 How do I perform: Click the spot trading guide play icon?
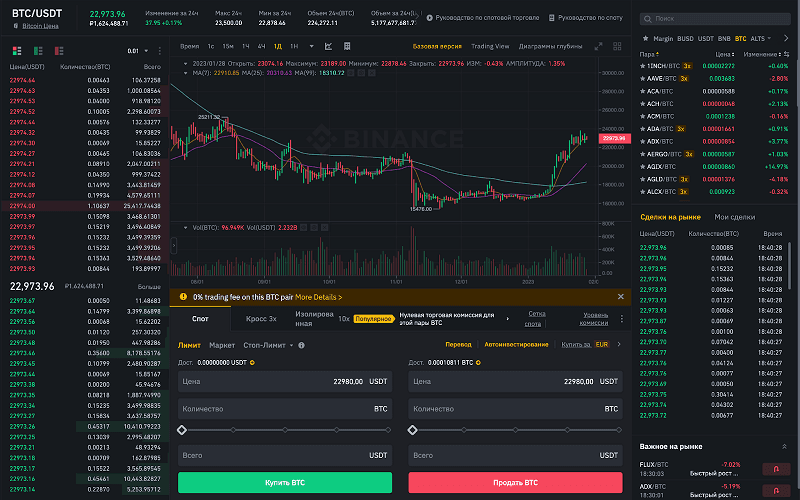point(430,18)
